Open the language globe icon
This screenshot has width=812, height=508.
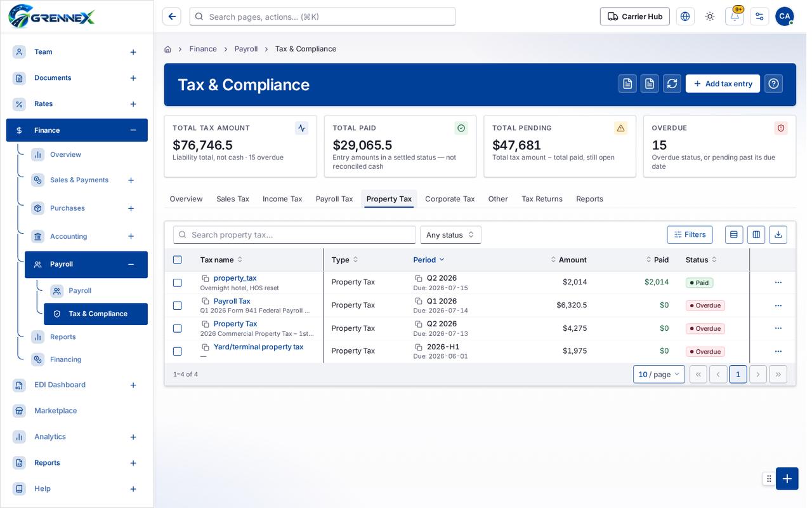(685, 17)
